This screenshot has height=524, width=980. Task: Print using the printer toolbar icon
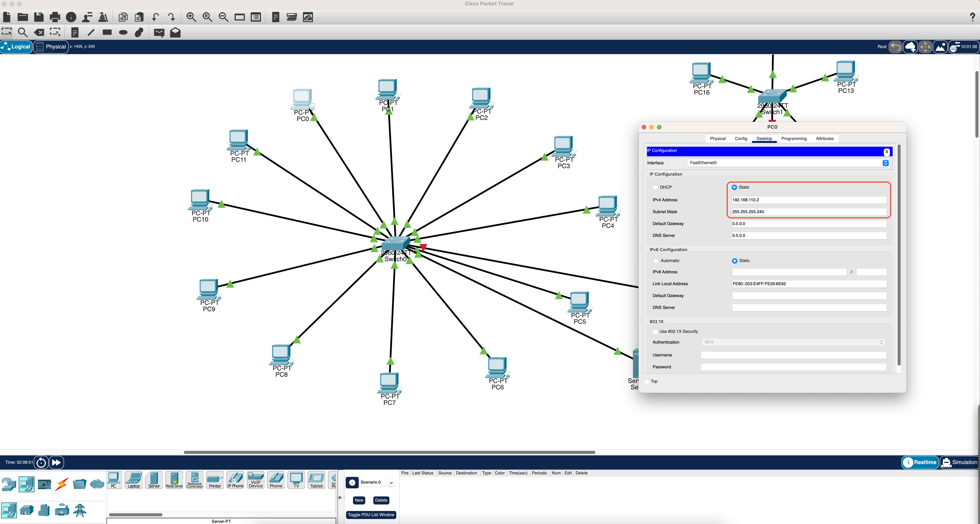[55, 17]
